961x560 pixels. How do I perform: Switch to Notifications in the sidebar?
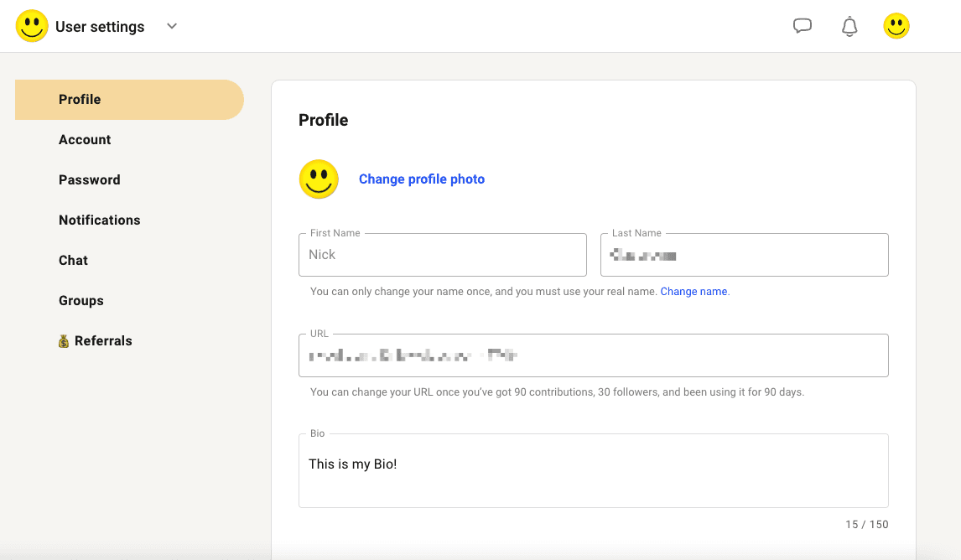[x=99, y=220]
